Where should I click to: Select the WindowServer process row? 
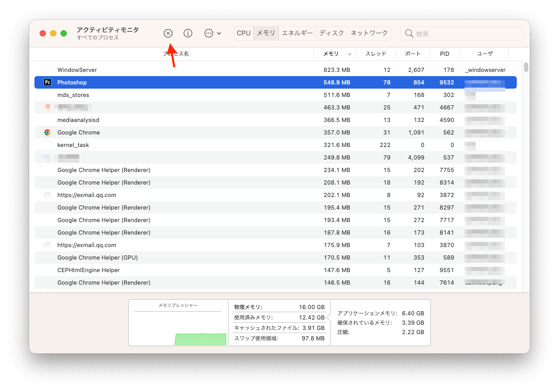275,70
